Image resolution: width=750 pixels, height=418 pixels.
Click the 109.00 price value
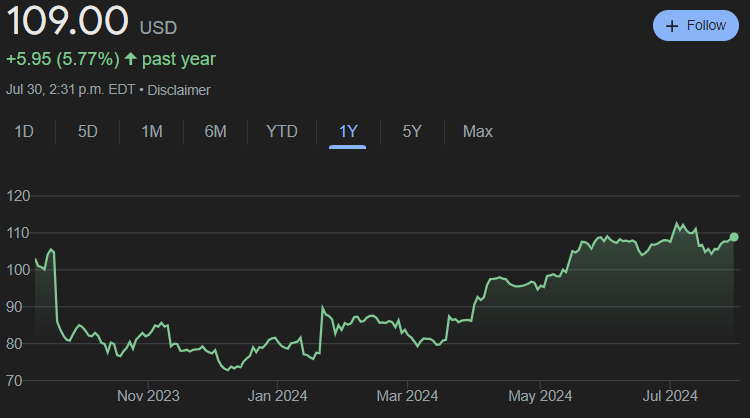click(x=65, y=20)
